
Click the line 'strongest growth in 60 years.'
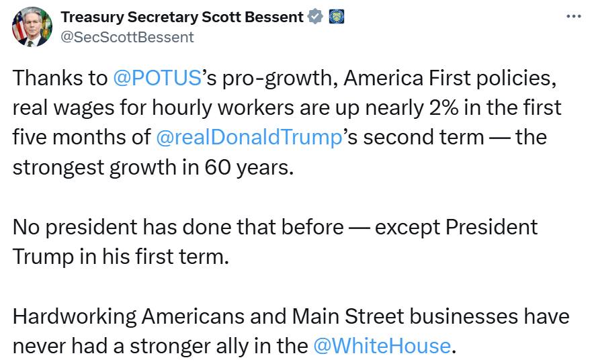pos(153,167)
